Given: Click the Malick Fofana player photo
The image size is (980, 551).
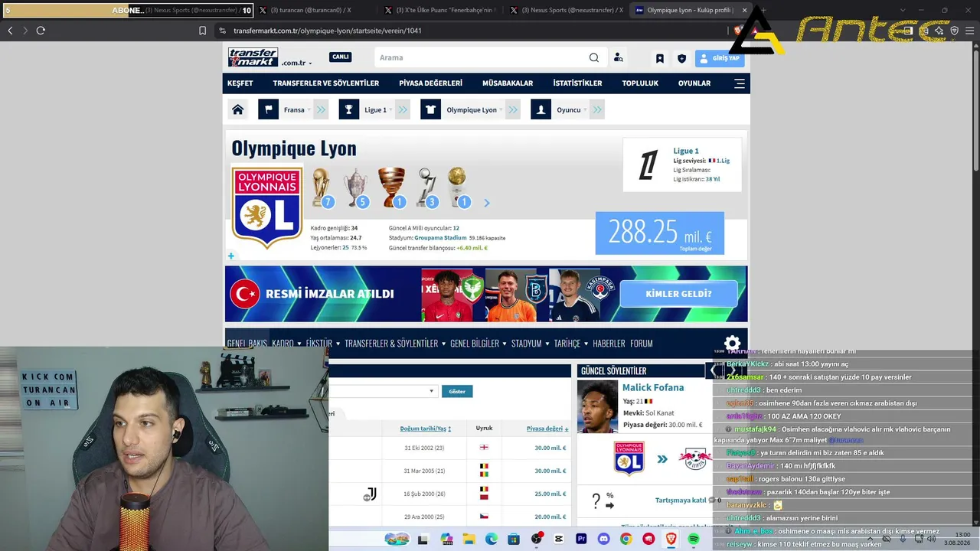Looking at the screenshot, I should coord(597,406).
